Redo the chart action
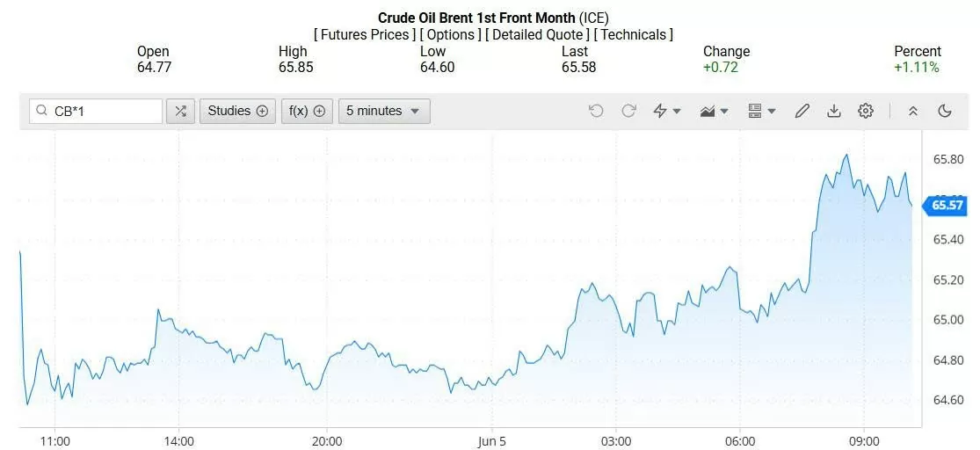 [628, 111]
